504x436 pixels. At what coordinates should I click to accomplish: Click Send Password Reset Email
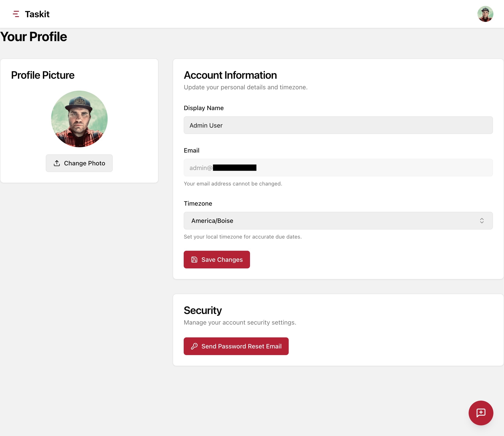(236, 346)
